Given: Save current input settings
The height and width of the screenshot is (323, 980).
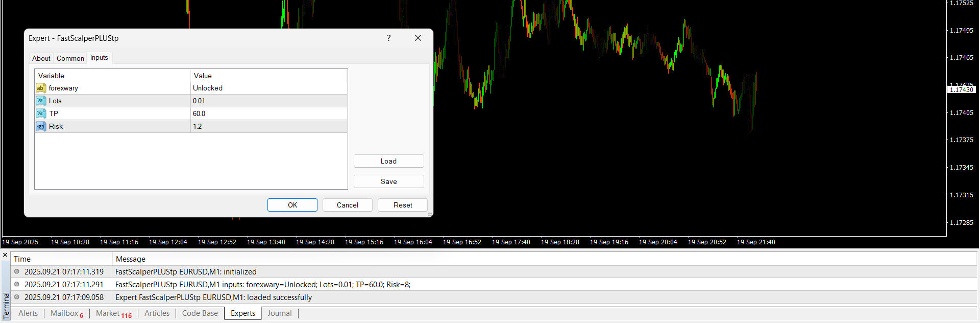Looking at the screenshot, I should (x=388, y=181).
